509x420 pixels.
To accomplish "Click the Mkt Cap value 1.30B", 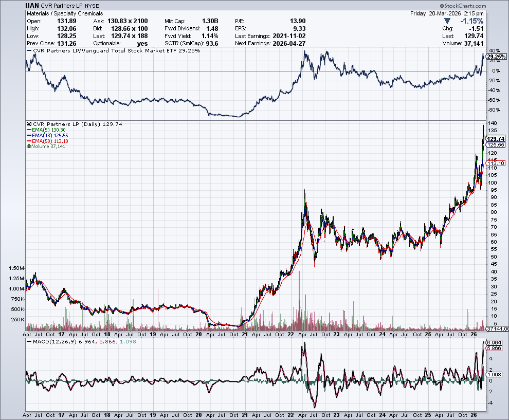I will (x=210, y=21).
